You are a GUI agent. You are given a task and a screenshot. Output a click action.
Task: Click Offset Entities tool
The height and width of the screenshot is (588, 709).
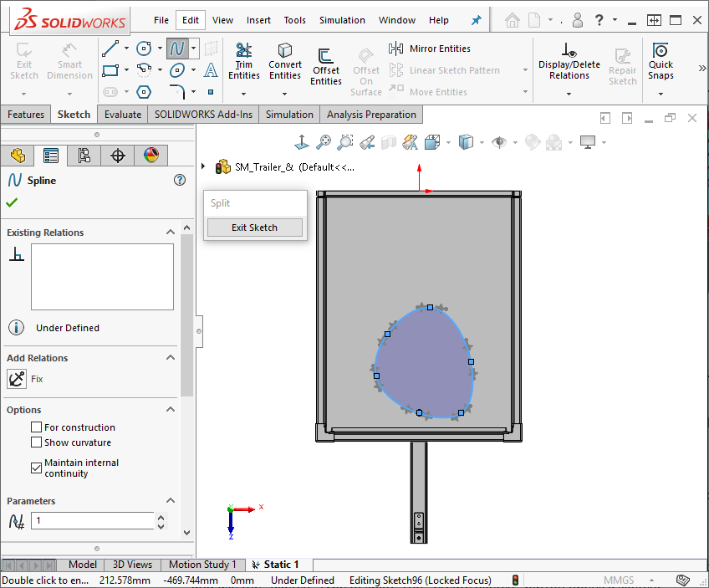click(325, 67)
